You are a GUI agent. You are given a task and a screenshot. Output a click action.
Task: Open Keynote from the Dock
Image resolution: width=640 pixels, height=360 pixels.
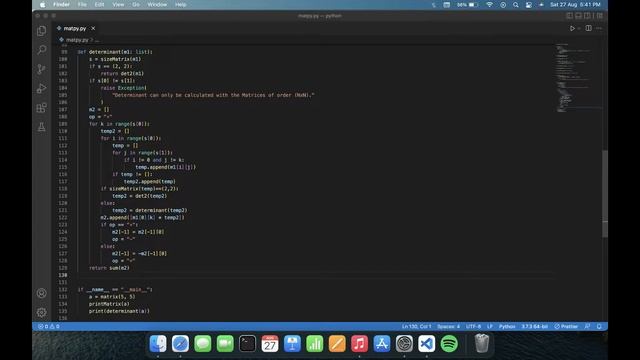(x=292, y=344)
